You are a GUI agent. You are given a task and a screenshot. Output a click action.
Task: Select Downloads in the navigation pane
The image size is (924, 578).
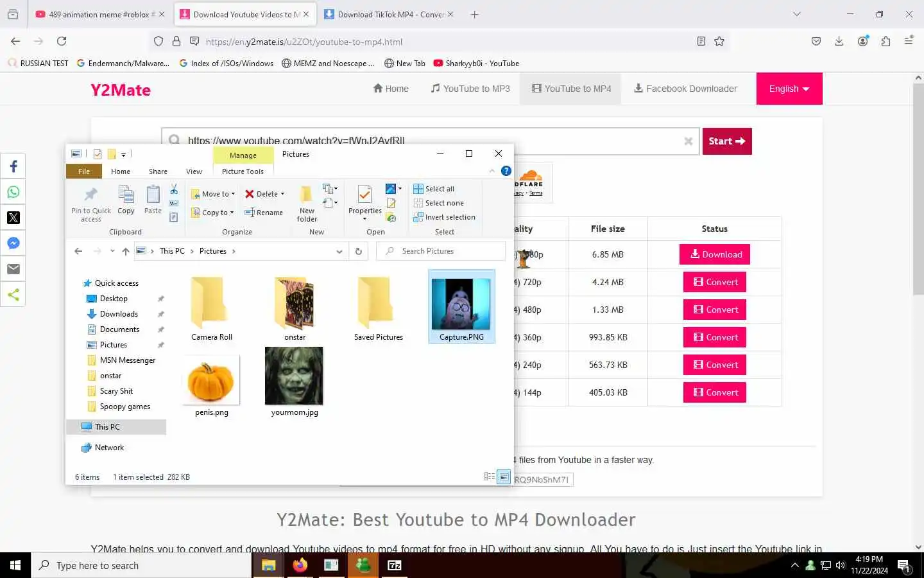click(x=119, y=314)
